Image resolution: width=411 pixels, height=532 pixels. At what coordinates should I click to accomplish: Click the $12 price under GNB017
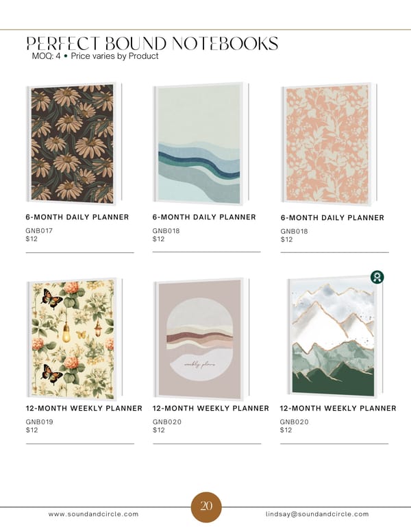pyautogui.click(x=32, y=239)
